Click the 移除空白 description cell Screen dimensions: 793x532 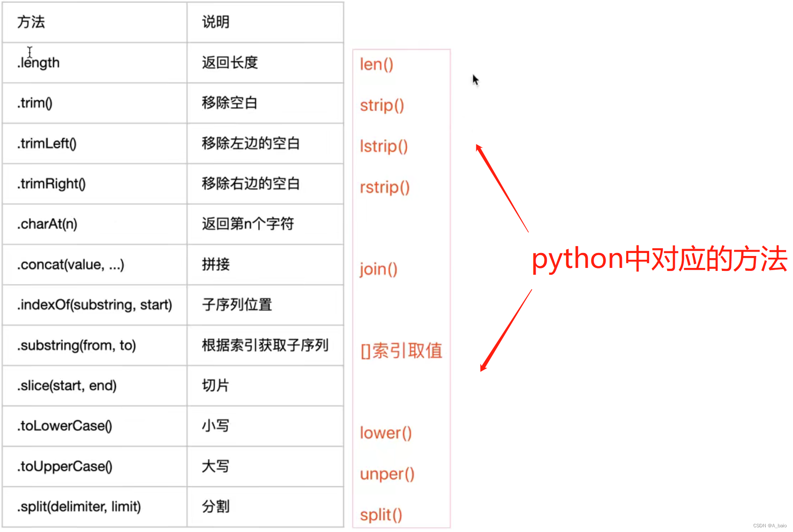coord(265,103)
